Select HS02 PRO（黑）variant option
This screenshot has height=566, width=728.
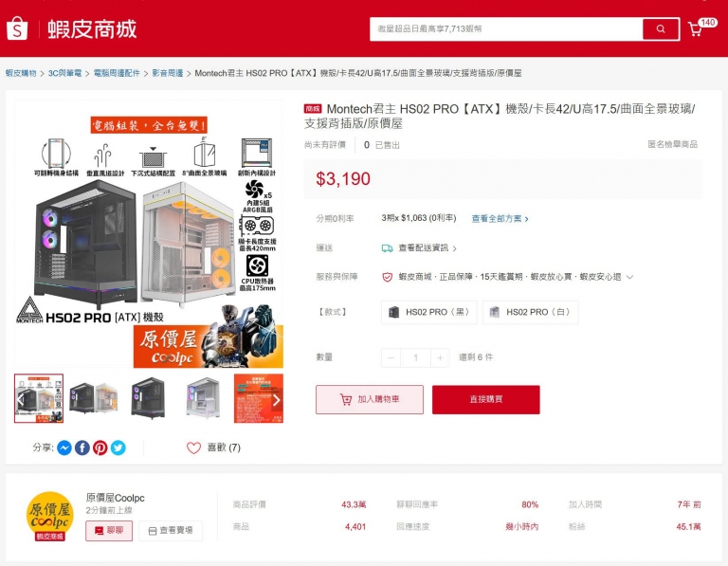pos(429,312)
